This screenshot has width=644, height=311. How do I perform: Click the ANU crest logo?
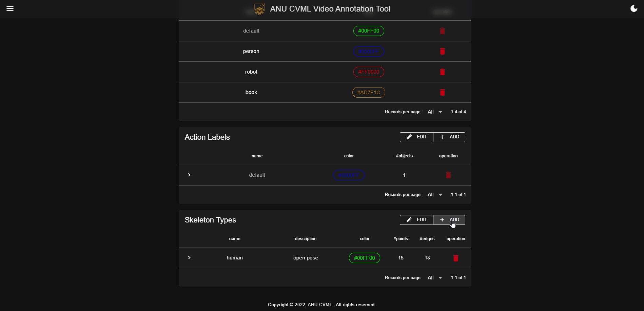[x=259, y=9]
